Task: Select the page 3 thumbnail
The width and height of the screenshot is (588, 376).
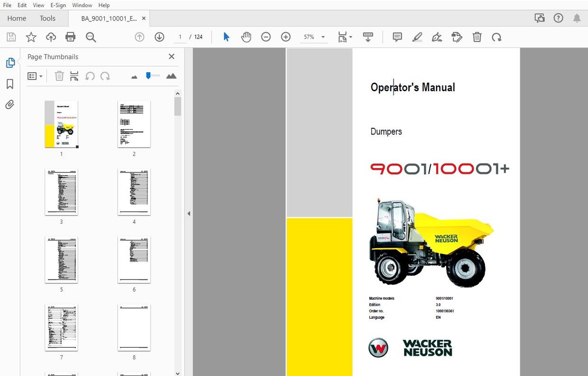Action: tap(61, 192)
